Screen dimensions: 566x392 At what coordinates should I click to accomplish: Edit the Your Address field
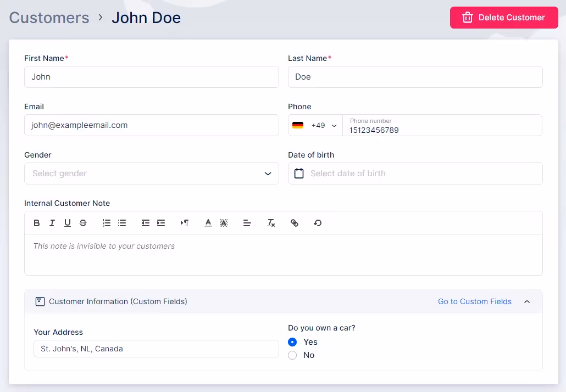[x=156, y=349]
